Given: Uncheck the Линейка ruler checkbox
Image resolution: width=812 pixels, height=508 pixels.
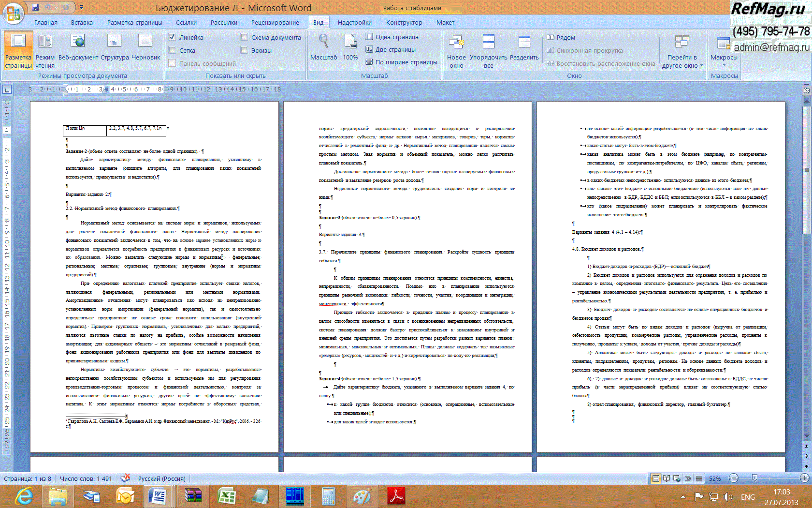Looking at the screenshot, I should [173, 37].
